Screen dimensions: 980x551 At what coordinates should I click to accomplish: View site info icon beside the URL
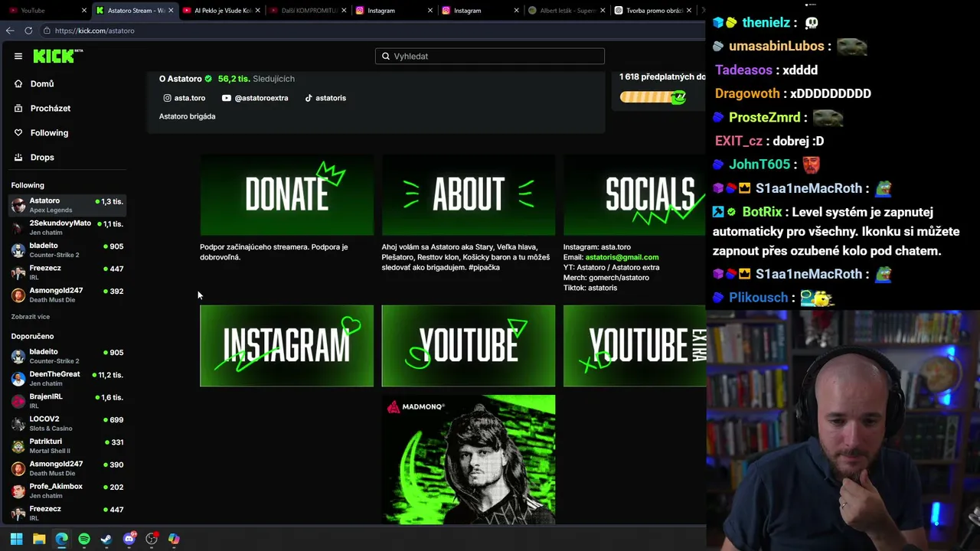pos(47,31)
